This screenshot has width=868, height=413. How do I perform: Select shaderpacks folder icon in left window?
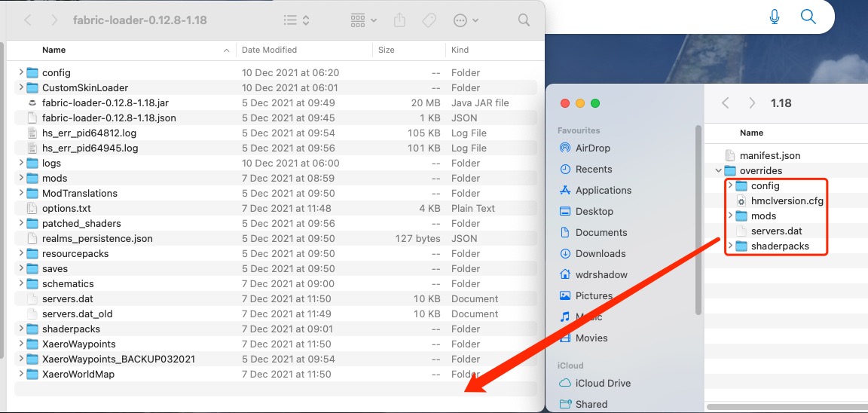pyautogui.click(x=32, y=329)
